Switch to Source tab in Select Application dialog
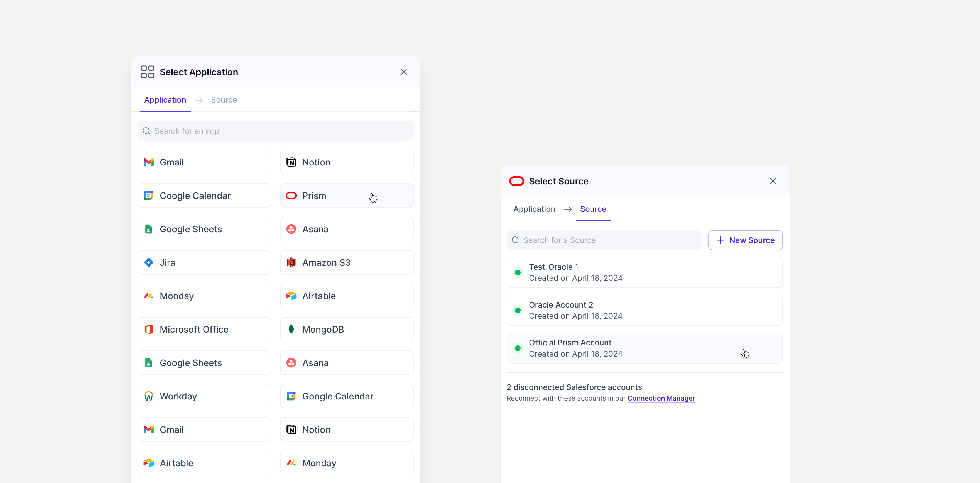 click(224, 100)
